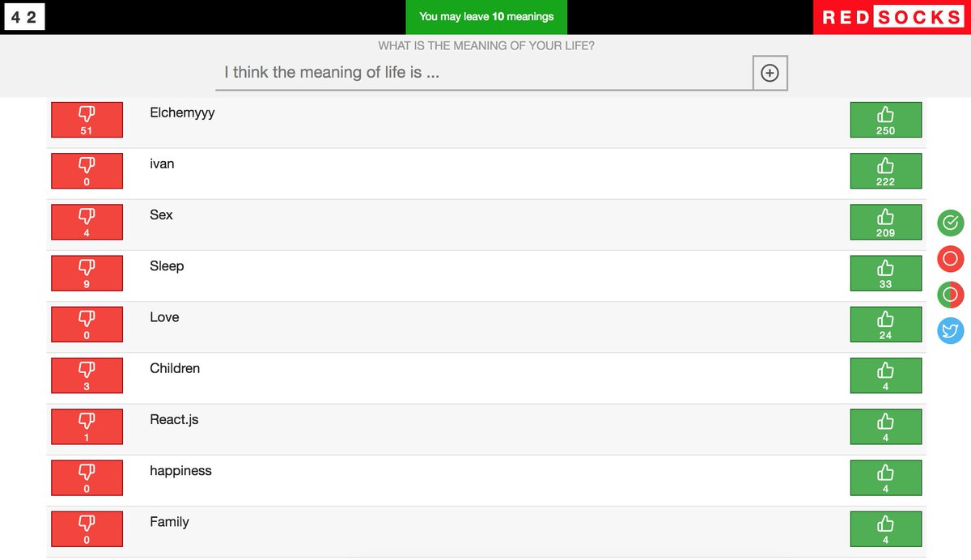Click the 'You may leave 10 meanings' banner
This screenshot has height=560, width=971.
coord(486,17)
